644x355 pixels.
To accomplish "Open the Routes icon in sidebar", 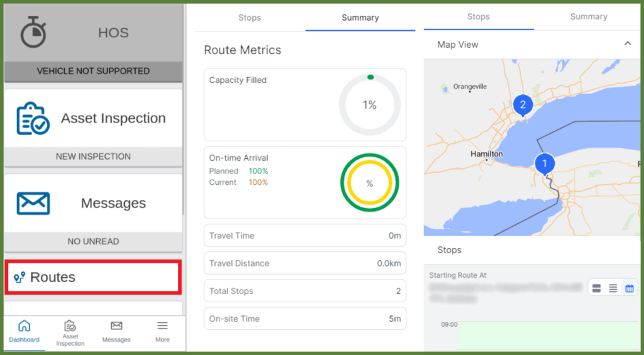I will point(19,278).
